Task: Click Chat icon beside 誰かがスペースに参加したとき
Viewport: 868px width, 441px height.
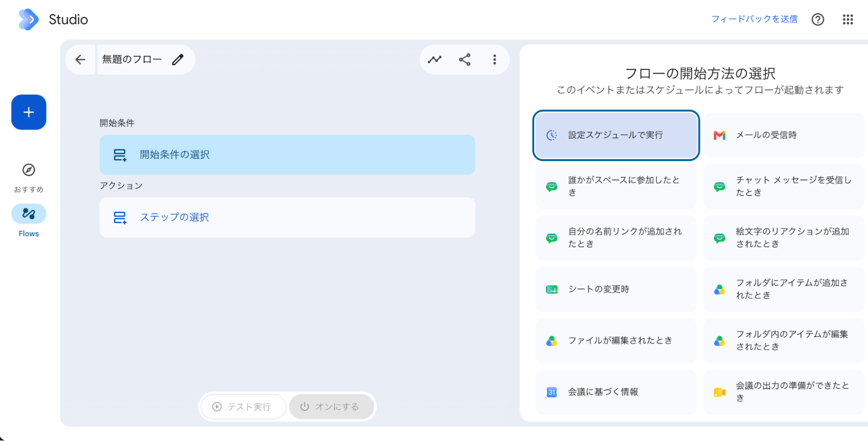Action: tap(551, 187)
